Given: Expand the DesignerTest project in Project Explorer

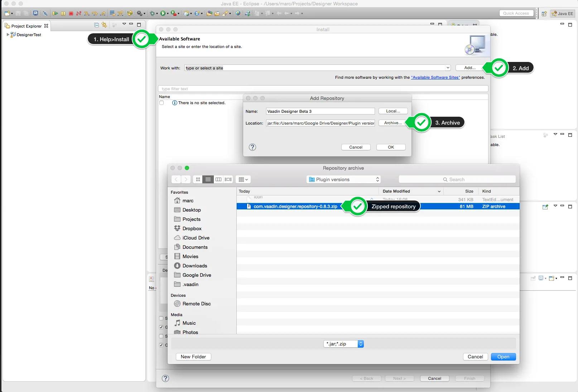Looking at the screenshot, I should 8,34.
